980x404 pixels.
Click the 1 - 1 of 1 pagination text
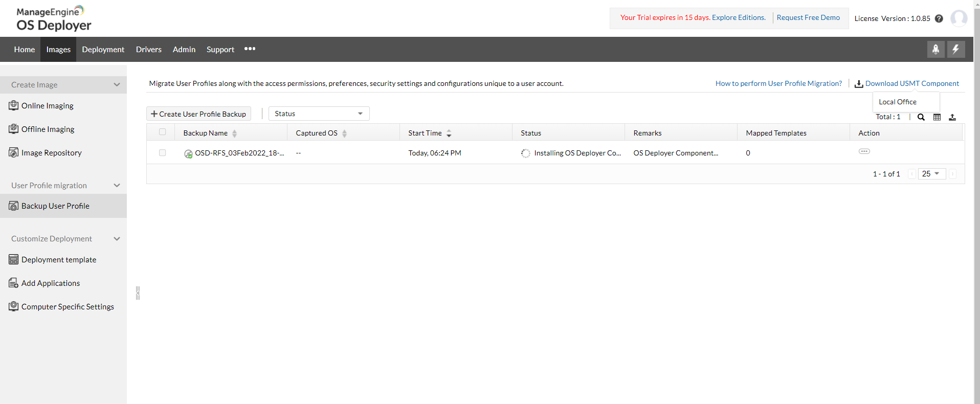(x=886, y=174)
